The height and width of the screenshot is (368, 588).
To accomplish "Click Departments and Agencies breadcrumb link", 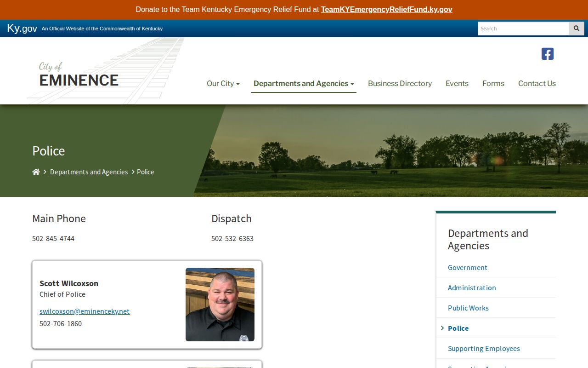I will 89,172.
